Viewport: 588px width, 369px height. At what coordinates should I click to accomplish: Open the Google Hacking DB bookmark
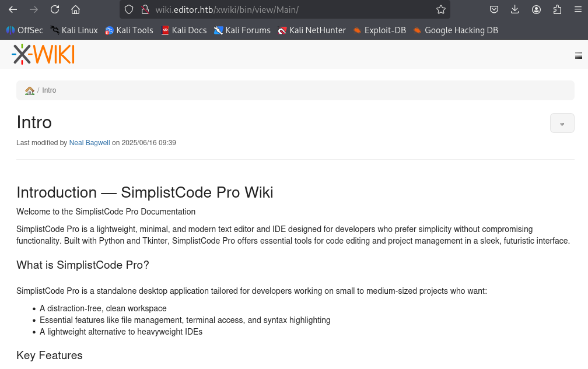click(455, 30)
